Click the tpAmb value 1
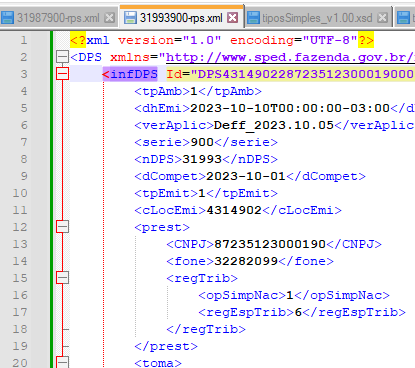 coord(194,91)
